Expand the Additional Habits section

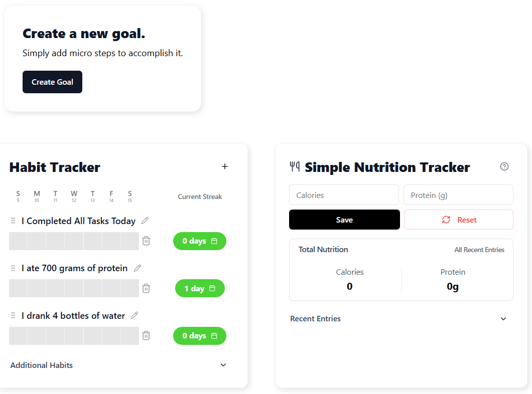pyautogui.click(x=223, y=365)
